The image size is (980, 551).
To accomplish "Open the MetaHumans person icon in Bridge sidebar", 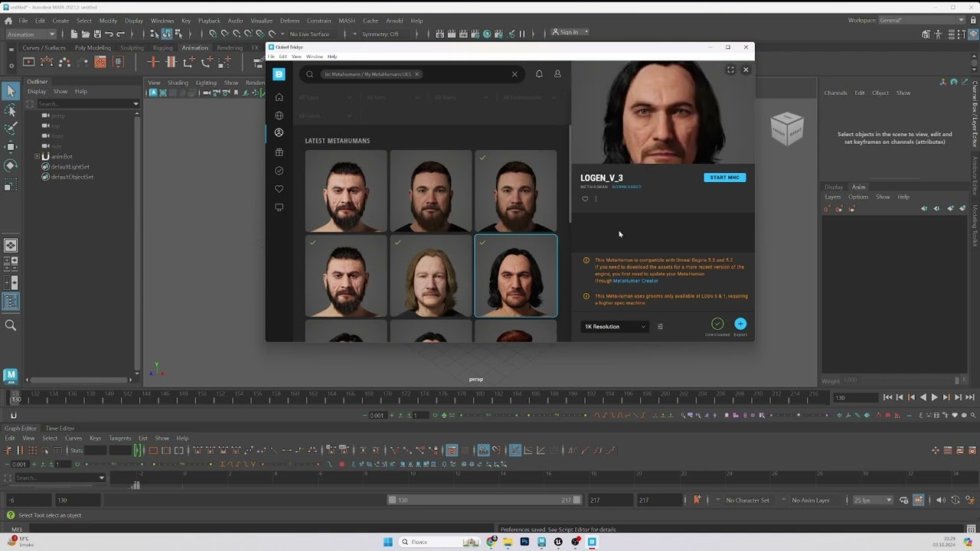I will click(279, 132).
